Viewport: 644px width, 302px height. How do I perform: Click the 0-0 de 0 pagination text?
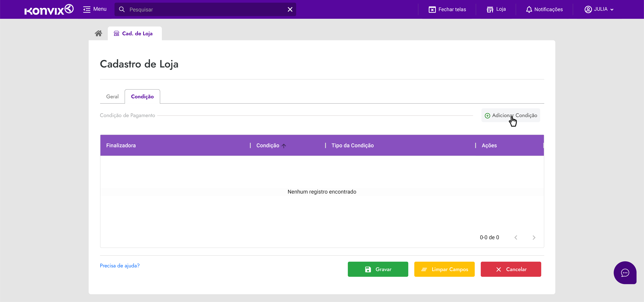(489, 238)
